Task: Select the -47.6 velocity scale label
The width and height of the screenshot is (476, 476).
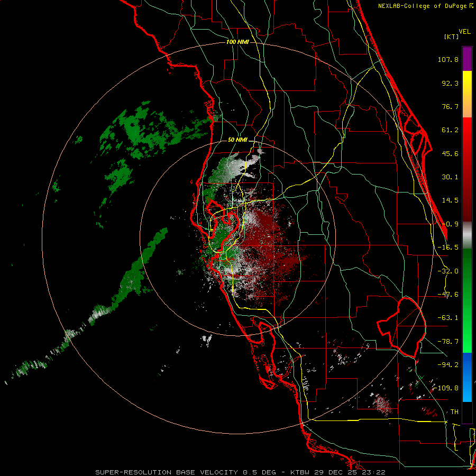Action: tap(448, 295)
